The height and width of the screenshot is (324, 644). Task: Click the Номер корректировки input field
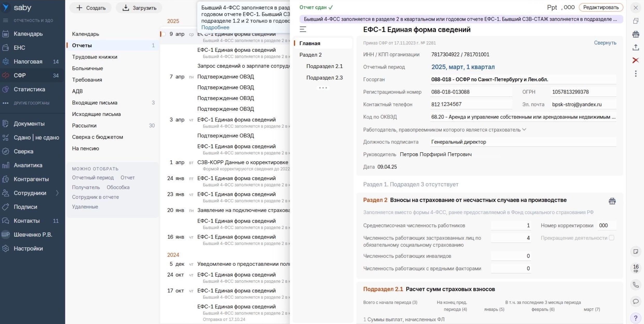coord(606,225)
